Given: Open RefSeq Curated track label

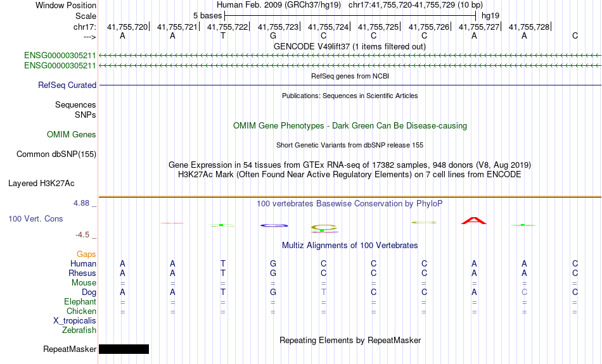Looking at the screenshot, I should pos(67,85).
